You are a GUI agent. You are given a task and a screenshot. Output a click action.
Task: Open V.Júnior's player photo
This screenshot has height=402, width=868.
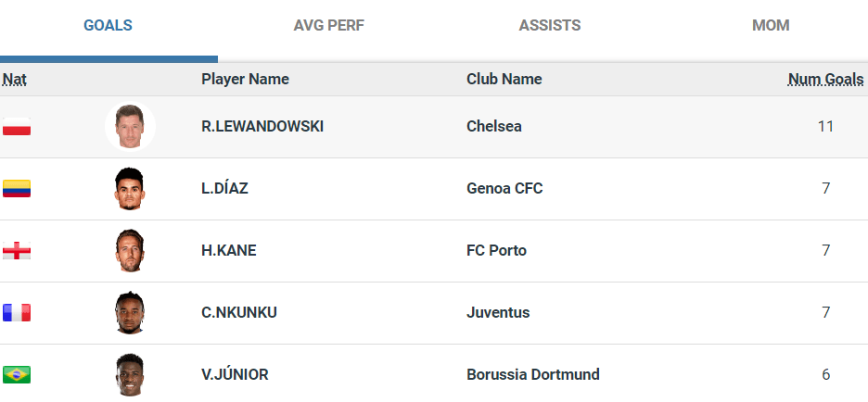pyautogui.click(x=130, y=374)
